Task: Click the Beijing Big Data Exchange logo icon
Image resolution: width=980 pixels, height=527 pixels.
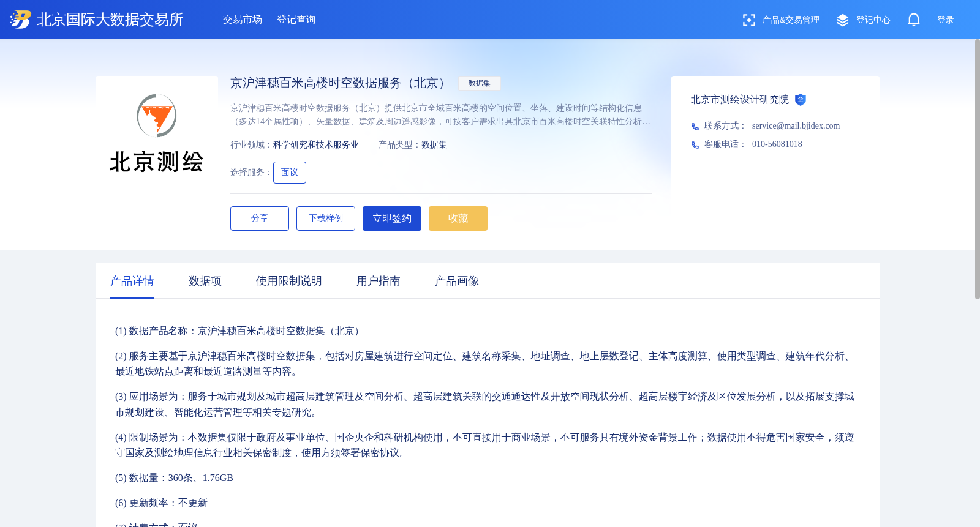Action: (20, 20)
